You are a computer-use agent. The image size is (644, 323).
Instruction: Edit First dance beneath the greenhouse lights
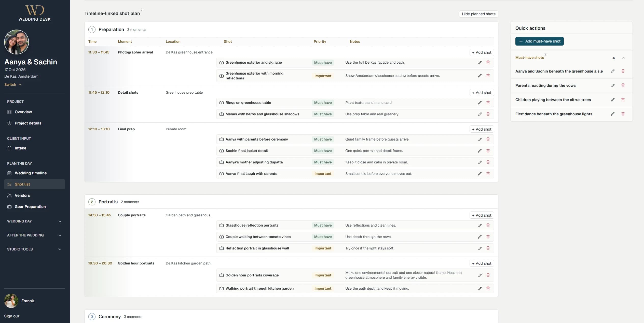(x=613, y=114)
